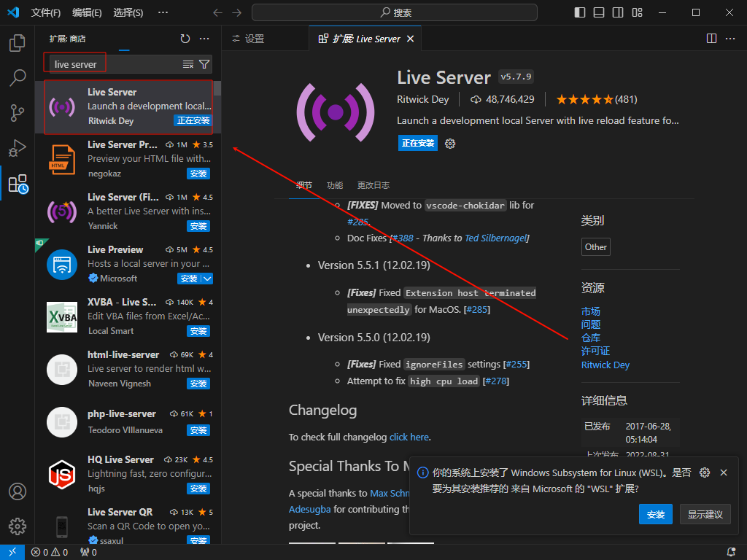Refresh the extensions list
Screen dimensions: 747x560
coord(185,39)
